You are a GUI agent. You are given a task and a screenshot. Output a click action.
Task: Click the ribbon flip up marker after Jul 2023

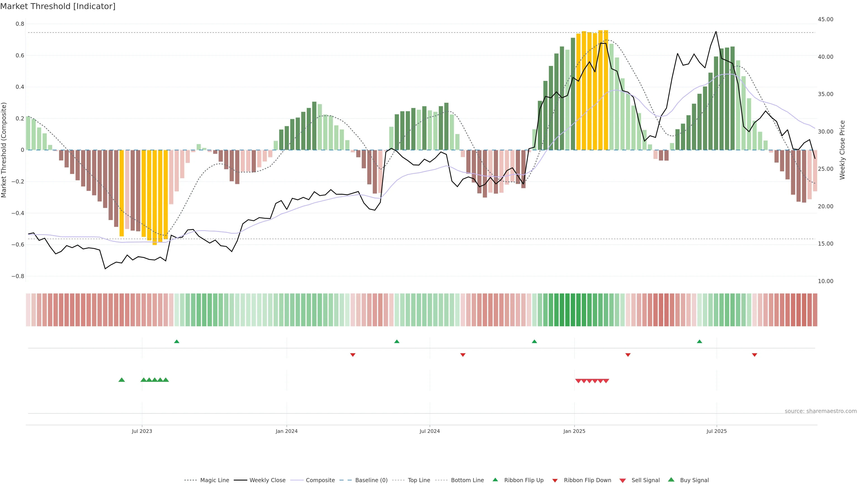177,342
